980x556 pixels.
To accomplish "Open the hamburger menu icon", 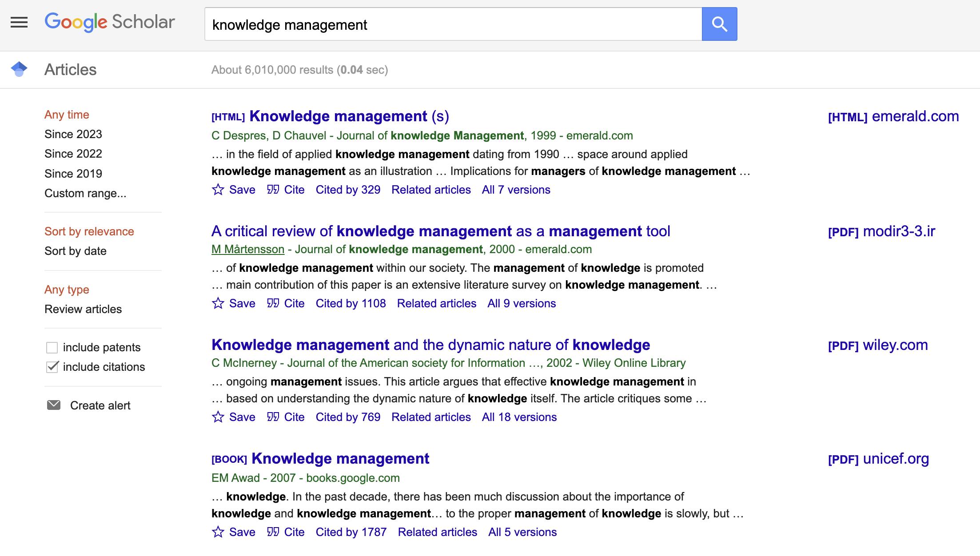I will click(x=19, y=22).
